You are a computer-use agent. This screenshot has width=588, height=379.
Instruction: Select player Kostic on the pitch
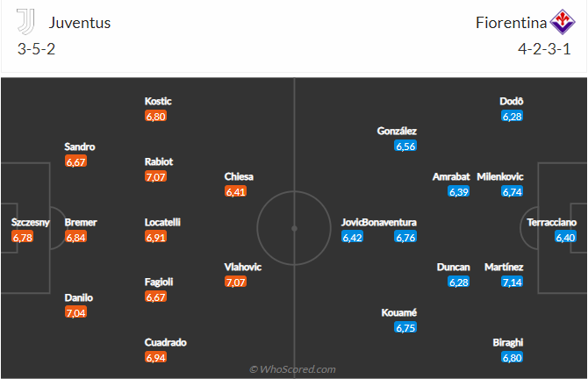coord(158,102)
